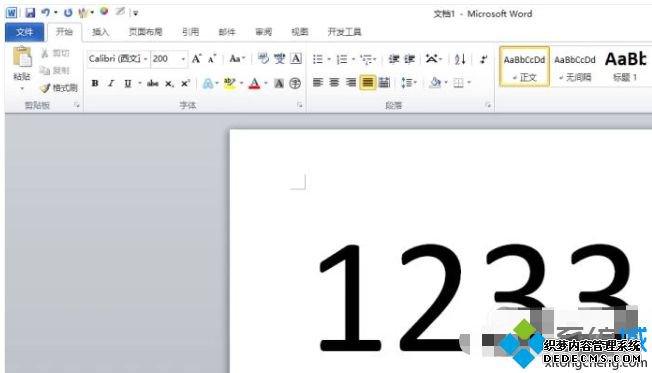Click the Enclose Characters (circled 字) icon
Screen dimensions: 652x373
pyautogui.click(x=295, y=84)
